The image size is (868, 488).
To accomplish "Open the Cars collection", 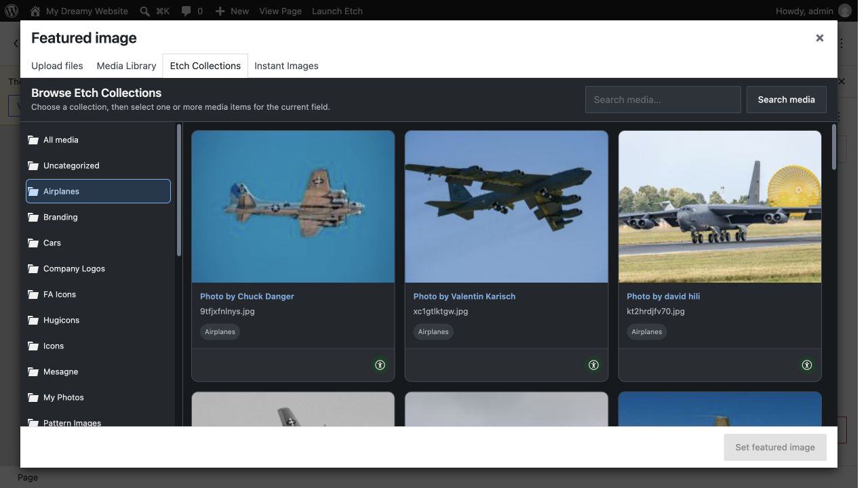I will pos(98,243).
